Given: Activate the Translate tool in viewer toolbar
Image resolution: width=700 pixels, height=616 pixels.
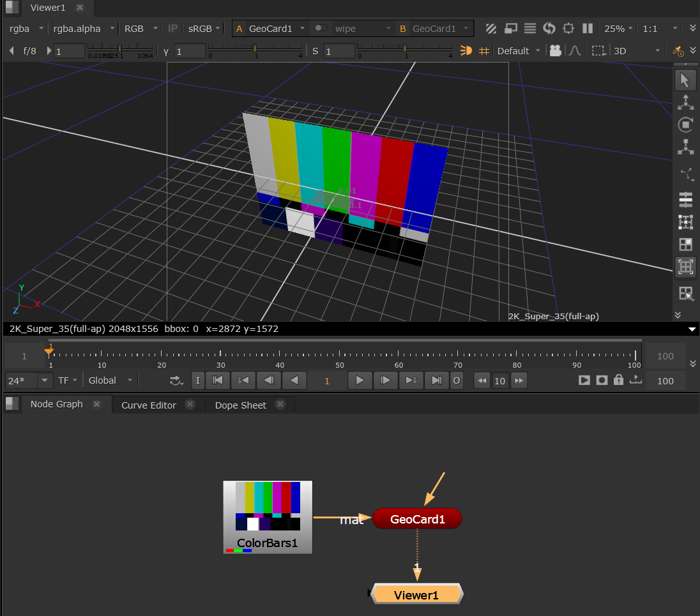Looking at the screenshot, I should pos(685,102).
